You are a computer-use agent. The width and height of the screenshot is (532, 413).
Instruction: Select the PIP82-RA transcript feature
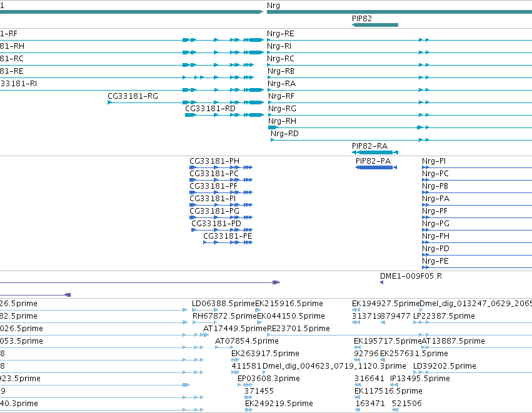point(375,152)
